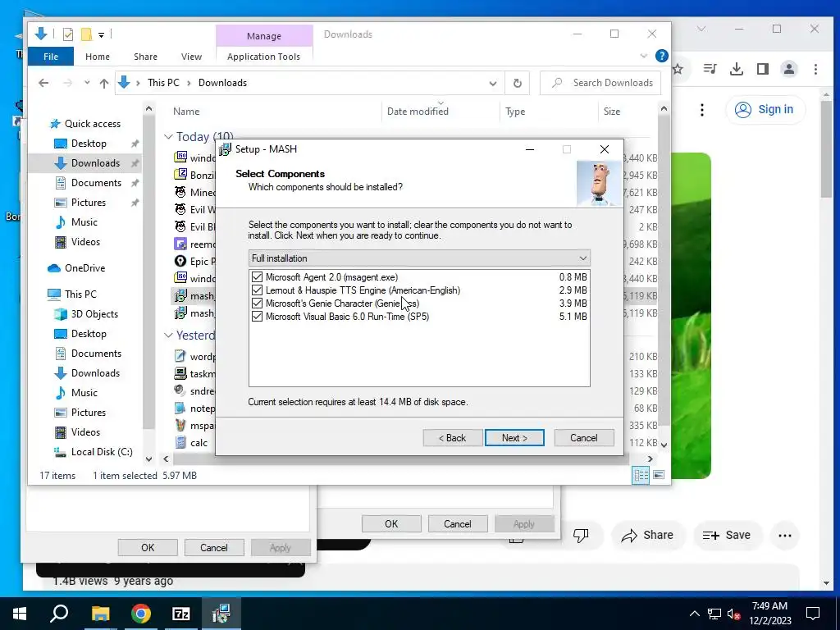Open notification center icon

coord(813,614)
